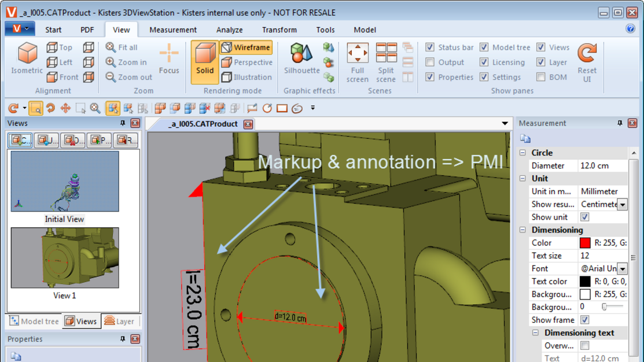Screen dimensions: 644x362
Task: Switch to the Model tree pane tab
Action: [34, 322]
